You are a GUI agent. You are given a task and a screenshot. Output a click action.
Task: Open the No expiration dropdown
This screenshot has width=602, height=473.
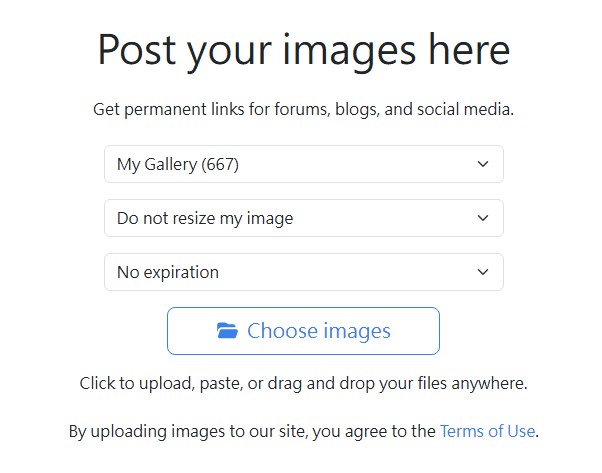coord(303,272)
